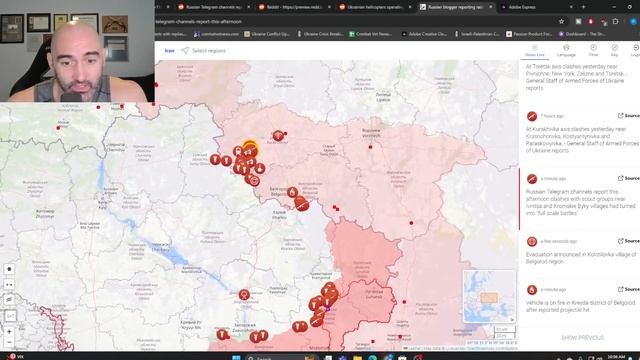Open the News Live panel tab
The image size is (640, 360).
click(x=534, y=51)
